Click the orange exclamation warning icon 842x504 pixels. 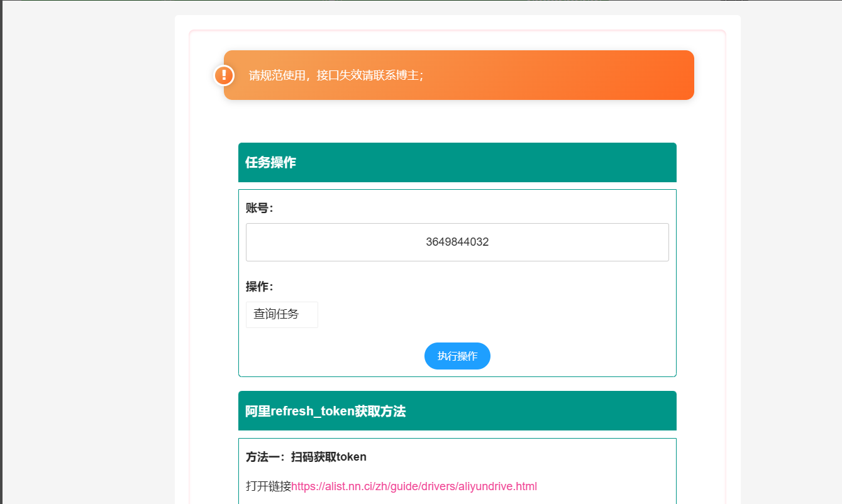(224, 75)
